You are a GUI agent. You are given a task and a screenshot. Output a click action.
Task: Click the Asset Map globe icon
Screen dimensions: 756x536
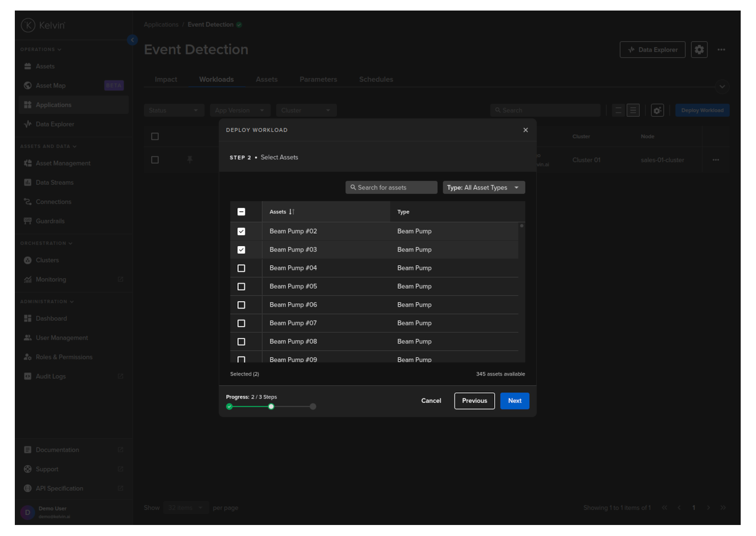coord(28,86)
